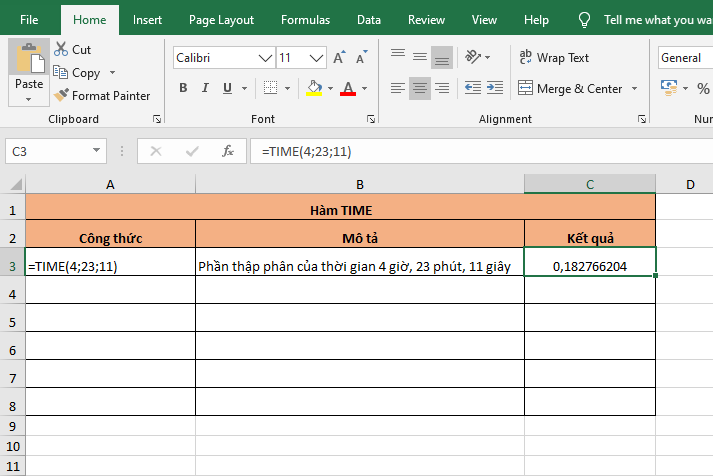The width and height of the screenshot is (713, 476).
Task: Open the Calibri font name dropdown
Action: 265,58
